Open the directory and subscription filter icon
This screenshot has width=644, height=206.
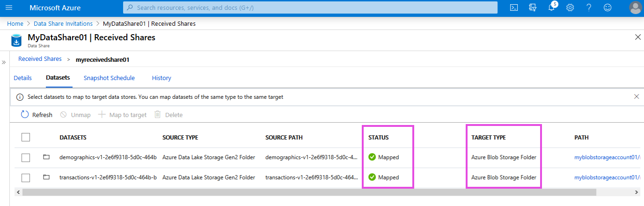533,7
